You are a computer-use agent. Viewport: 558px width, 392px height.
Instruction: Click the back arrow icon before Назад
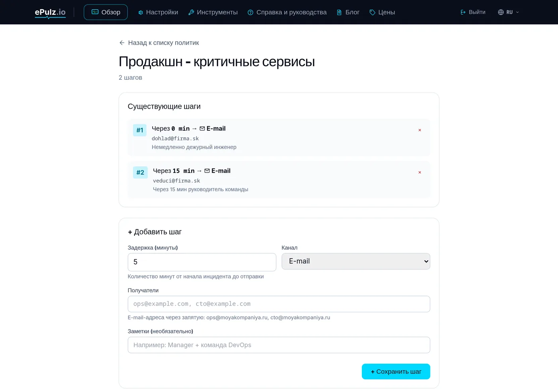[x=122, y=43]
